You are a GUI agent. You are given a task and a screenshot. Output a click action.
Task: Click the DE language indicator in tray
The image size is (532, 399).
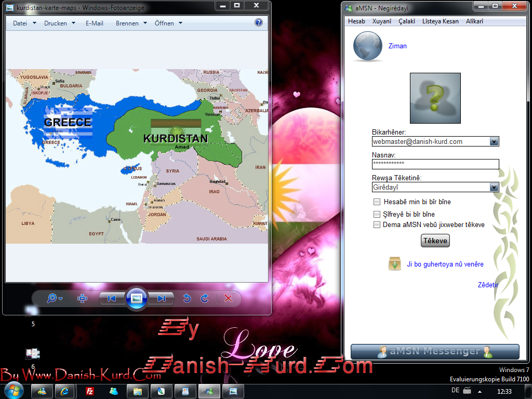pos(455,391)
